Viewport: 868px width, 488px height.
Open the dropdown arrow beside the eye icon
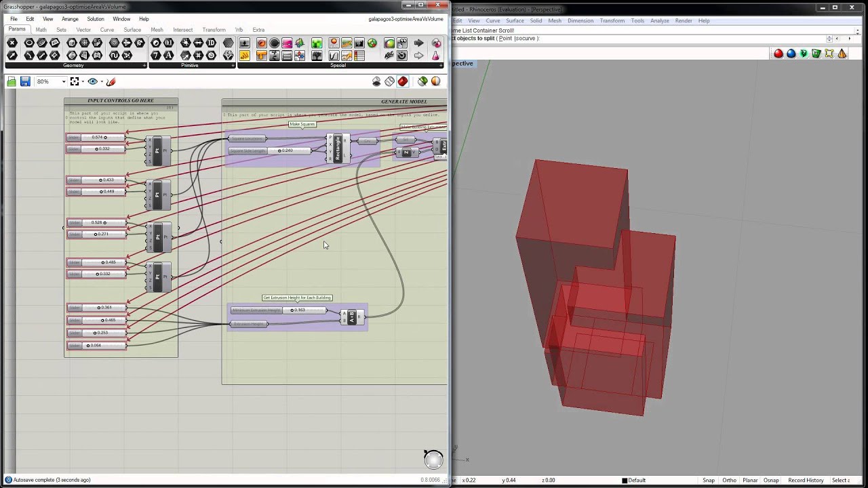(102, 81)
